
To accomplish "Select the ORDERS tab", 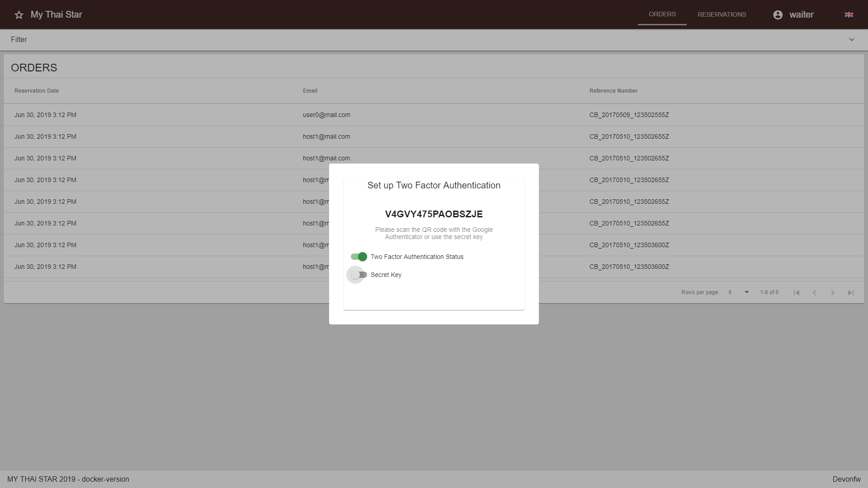I will click(662, 14).
